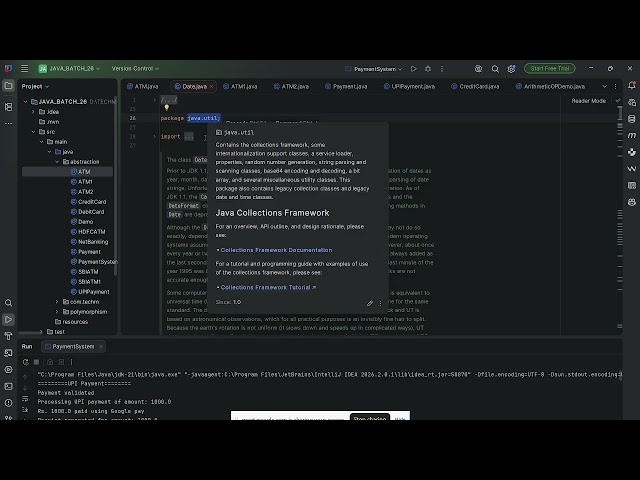Expand the polymorphism package

click(x=57, y=312)
